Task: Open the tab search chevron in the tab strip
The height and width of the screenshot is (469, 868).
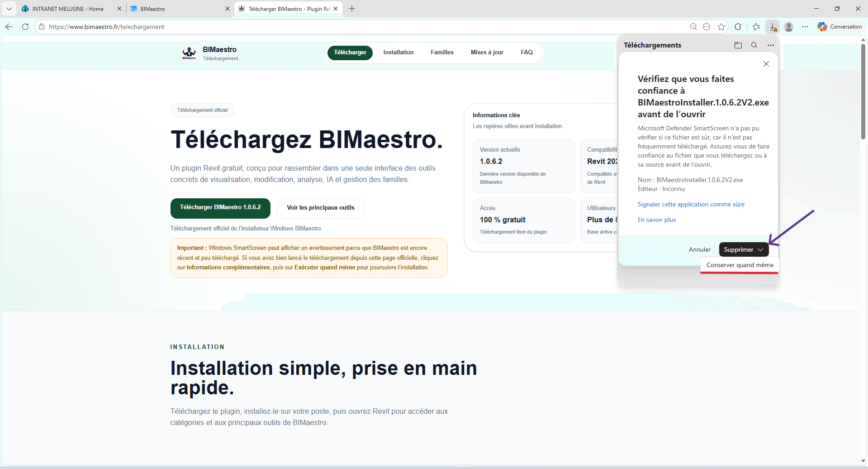Action: [x=9, y=9]
